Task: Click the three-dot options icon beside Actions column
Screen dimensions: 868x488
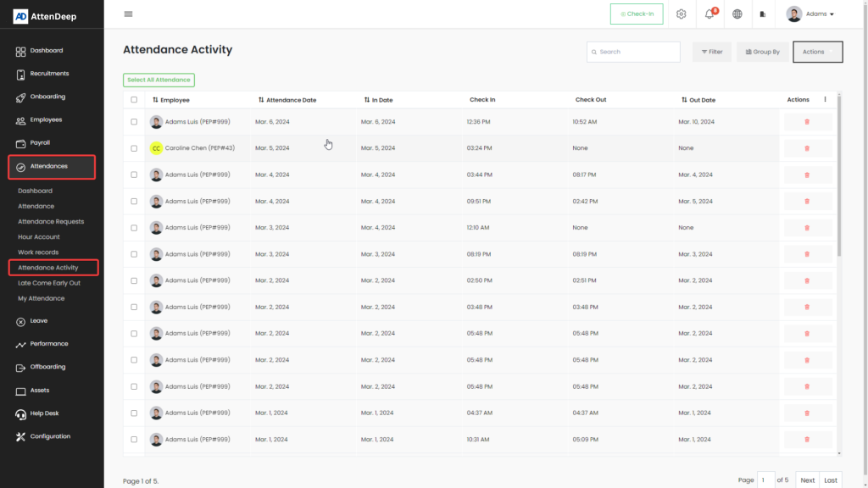Action: point(825,100)
